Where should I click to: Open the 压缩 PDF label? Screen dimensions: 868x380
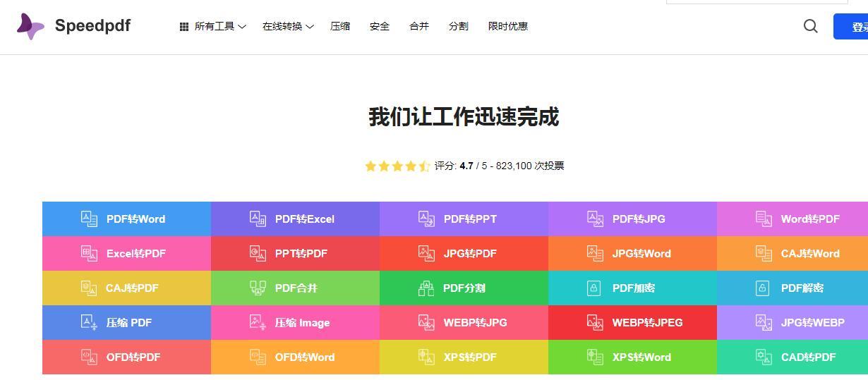[x=129, y=323]
